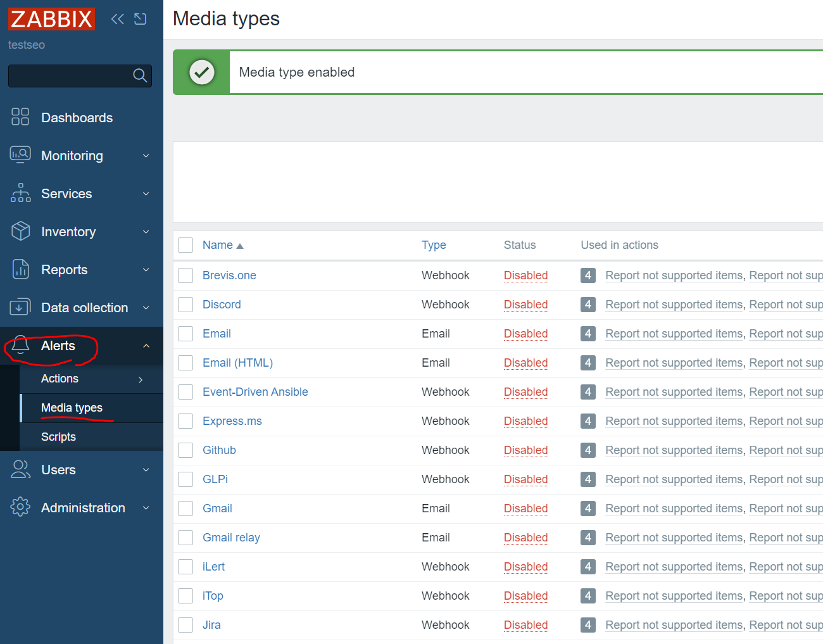Click the Reports document icon
The height and width of the screenshot is (644, 823).
click(x=20, y=269)
